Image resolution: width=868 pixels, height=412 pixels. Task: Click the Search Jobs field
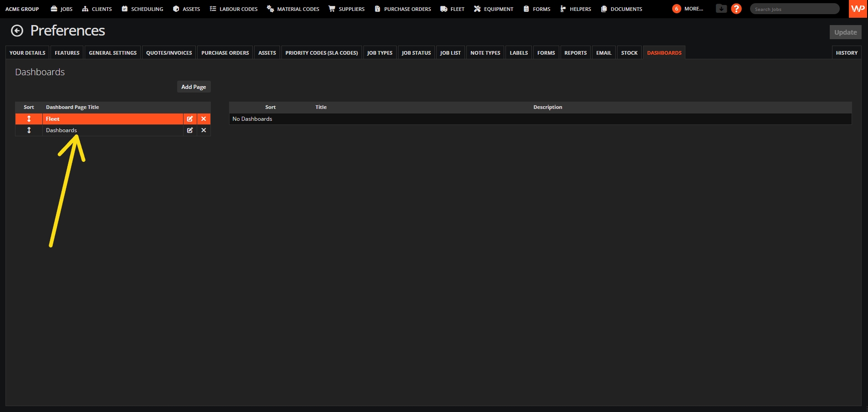pyautogui.click(x=795, y=9)
